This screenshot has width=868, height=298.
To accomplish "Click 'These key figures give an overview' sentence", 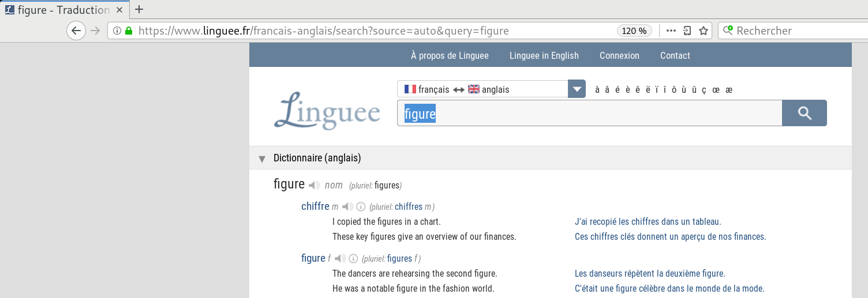I will pos(424,236).
